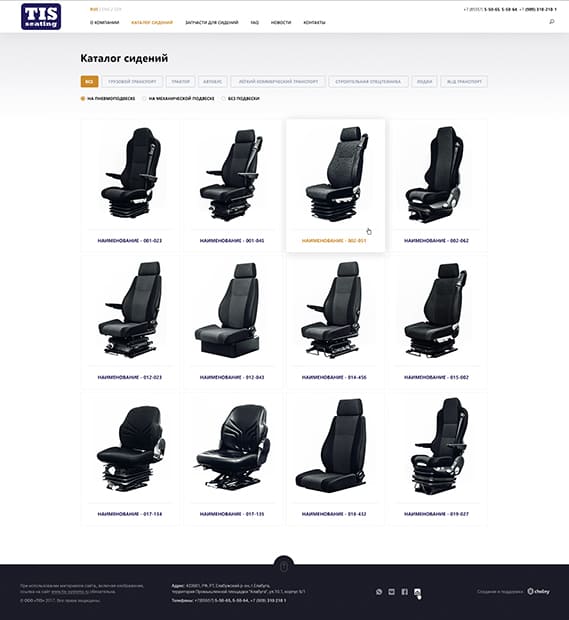Open the search magnifier icon
The width and height of the screenshot is (569, 620).
point(552,21)
